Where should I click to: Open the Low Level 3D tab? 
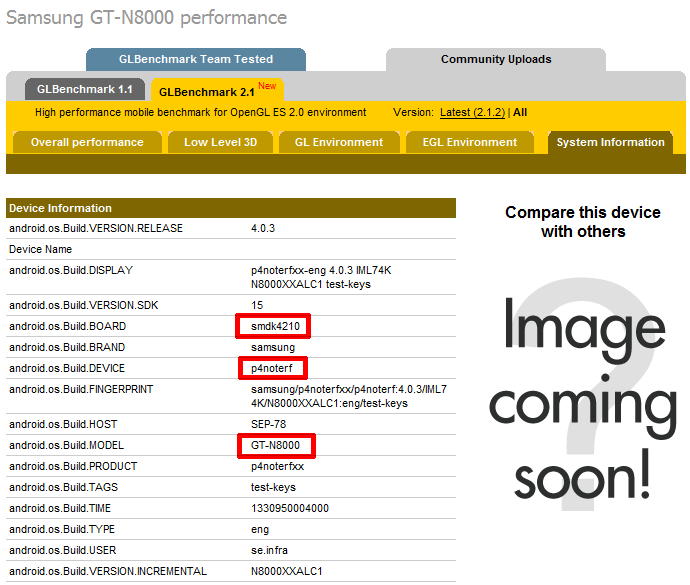[220, 142]
